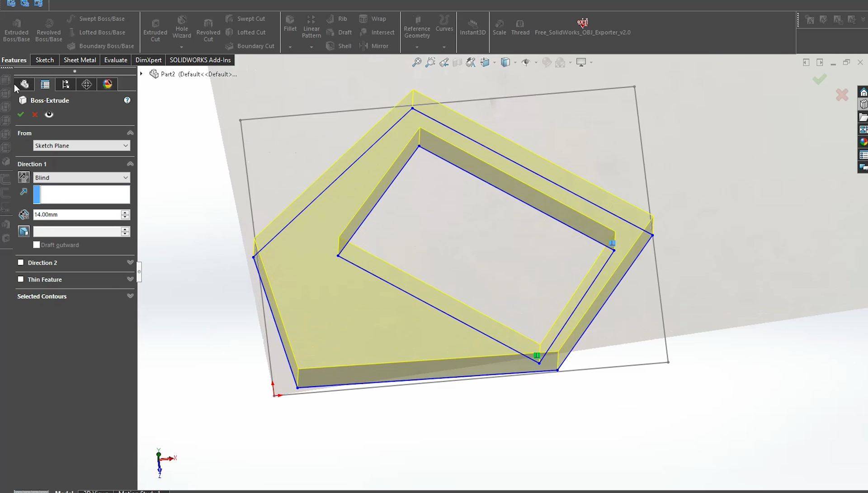Choose Swept Cut
The height and width of the screenshot is (493, 868).
click(245, 19)
